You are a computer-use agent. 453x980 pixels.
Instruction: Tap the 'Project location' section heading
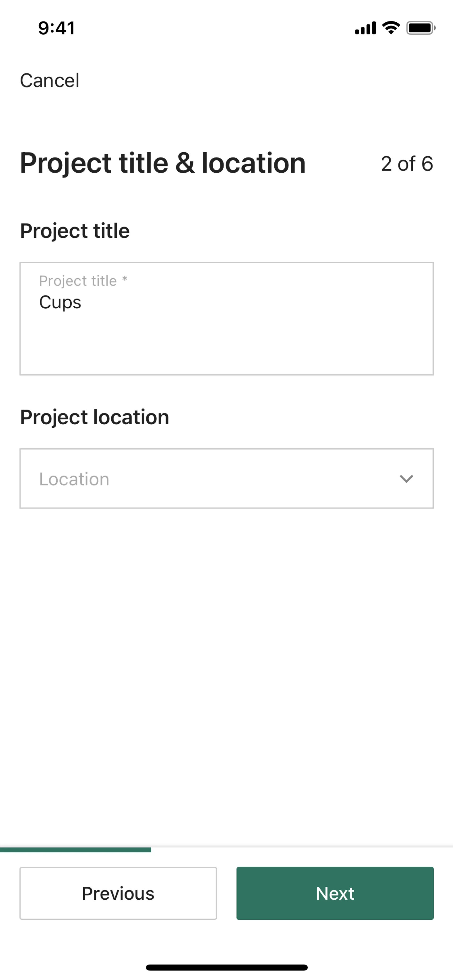point(94,417)
